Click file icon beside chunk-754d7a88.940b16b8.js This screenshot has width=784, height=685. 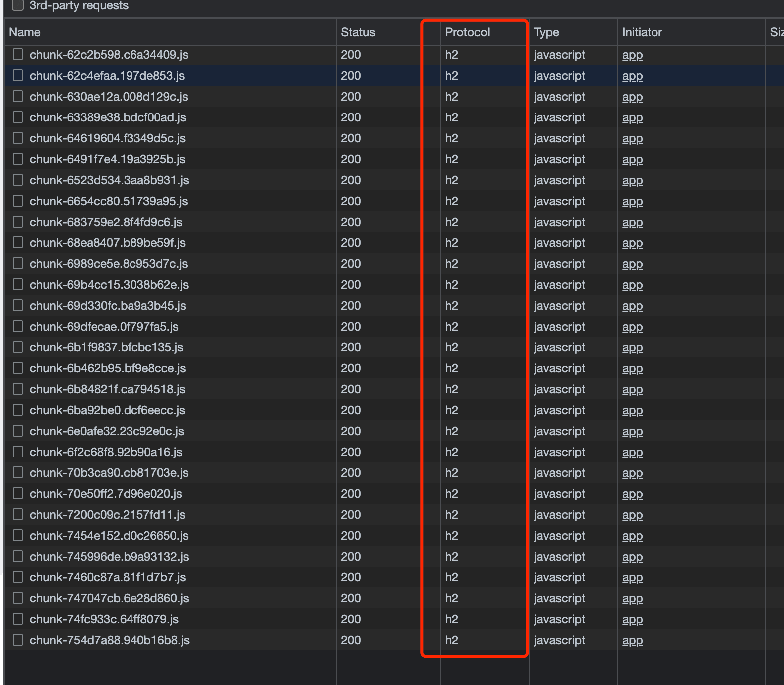coord(18,640)
